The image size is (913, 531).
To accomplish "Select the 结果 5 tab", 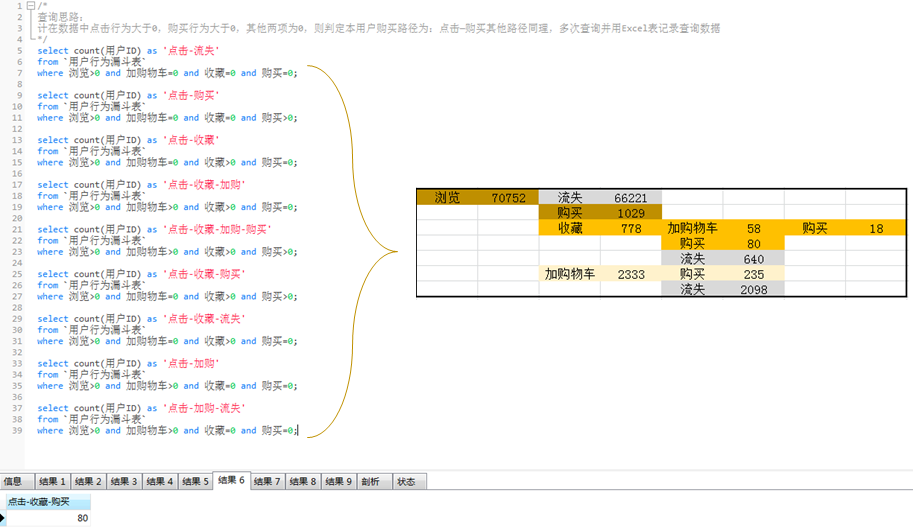I will click(x=195, y=482).
